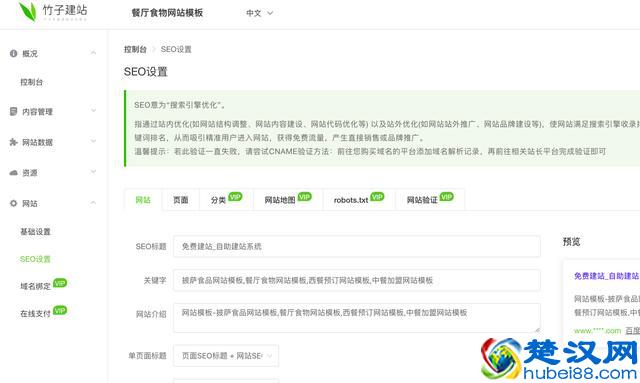Viewport: 640px width, 383px height.
Task: Click the 餐厅食物网站模板 site title
Action: (x=167, y=13)
